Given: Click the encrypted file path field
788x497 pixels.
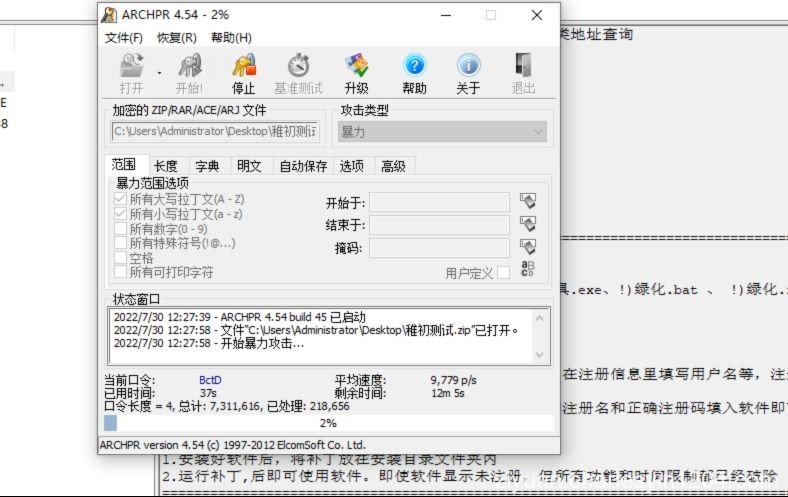Looking at the screenshot, I should 216,131.
